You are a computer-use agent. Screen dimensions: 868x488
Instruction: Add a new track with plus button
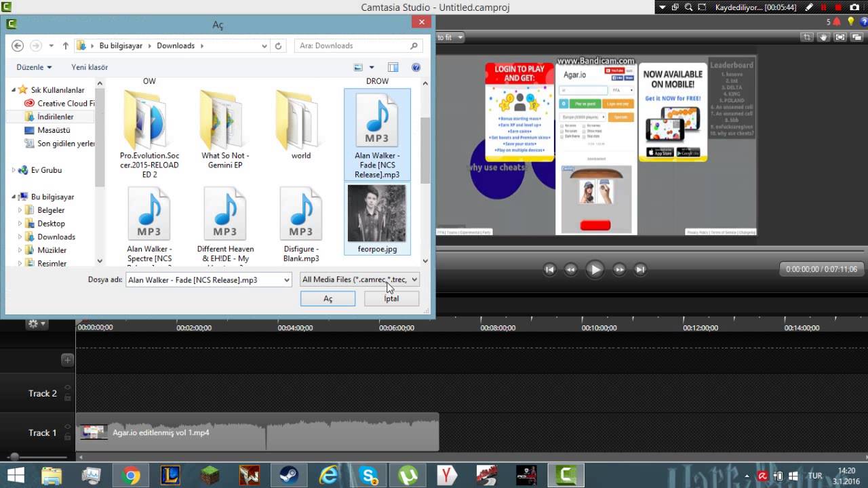[x=67, y=360]
